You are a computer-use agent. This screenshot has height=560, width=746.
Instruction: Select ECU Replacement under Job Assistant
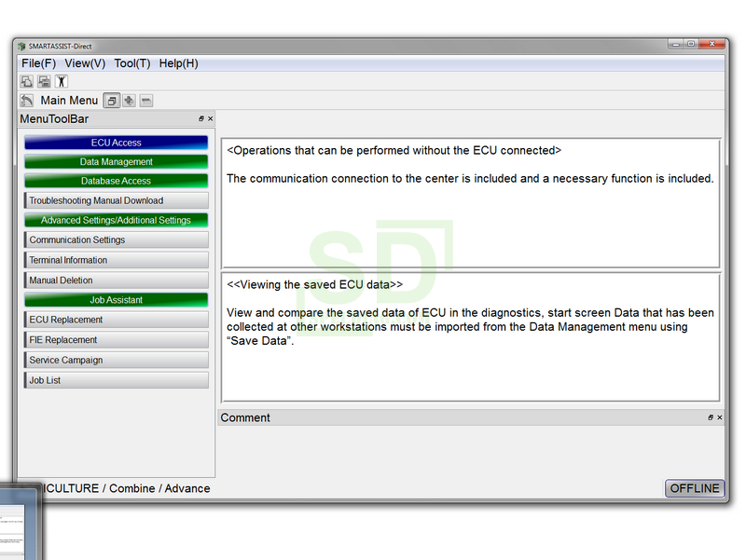pyautogui.click(x=117, y=320)
